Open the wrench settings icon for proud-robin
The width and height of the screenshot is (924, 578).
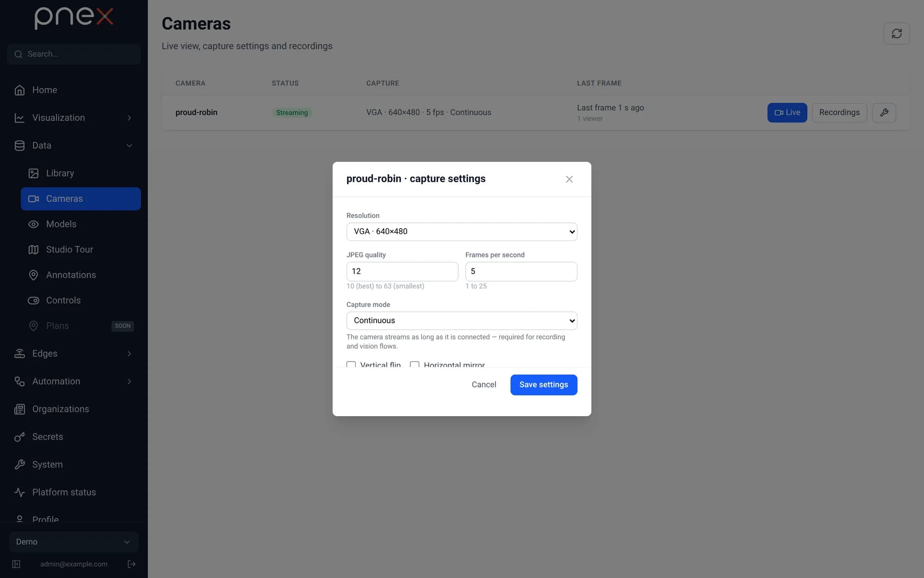(x=884, y=112)
